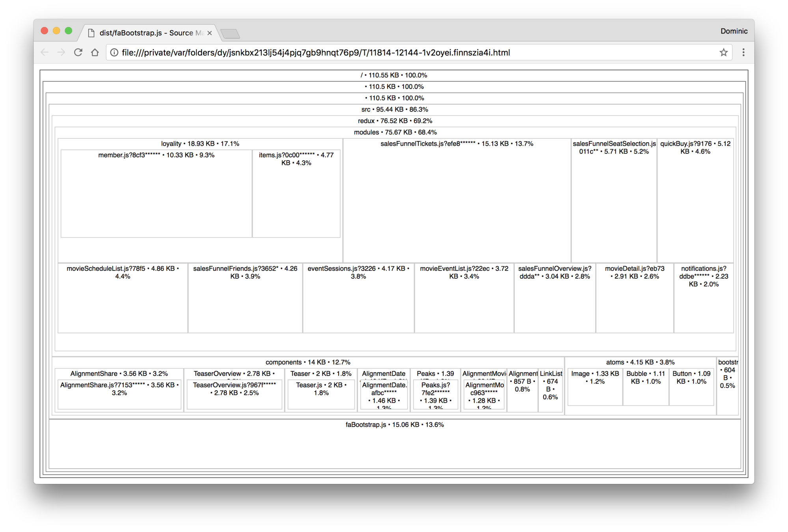Open the Chrome three-dot menu
Screen dimensions: 788x532
[x=743, y=52]
